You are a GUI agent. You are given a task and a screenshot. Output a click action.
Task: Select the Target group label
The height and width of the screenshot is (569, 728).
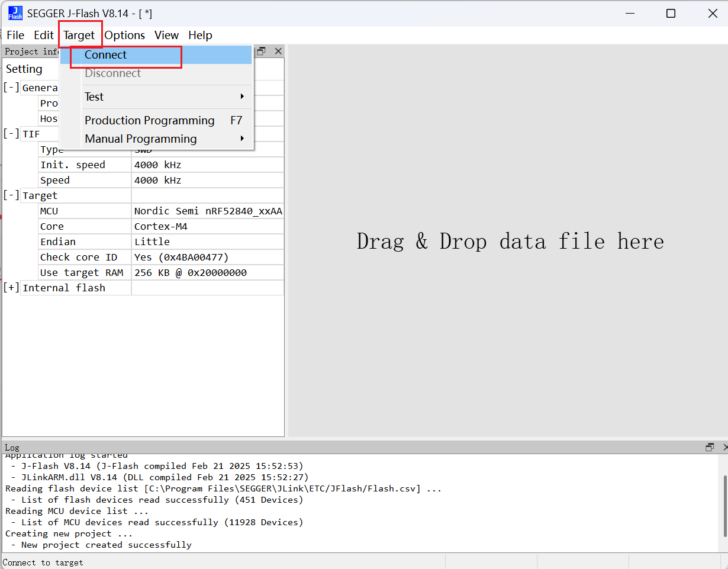40,195
